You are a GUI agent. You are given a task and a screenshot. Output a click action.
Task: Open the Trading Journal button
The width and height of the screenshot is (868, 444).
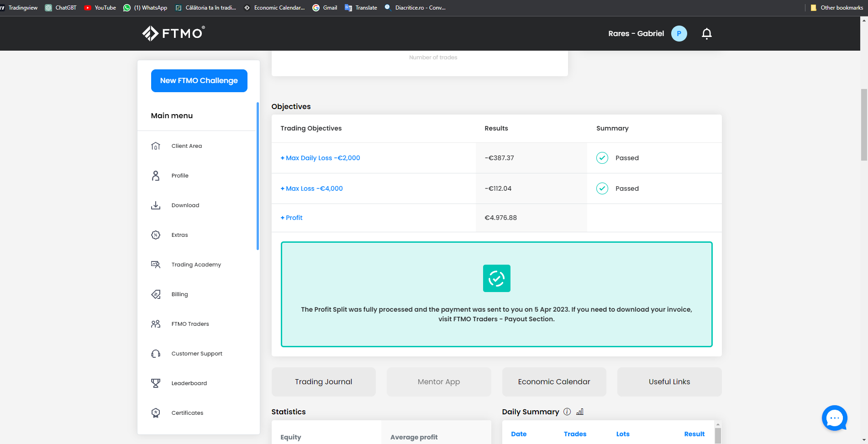click(x=324, y=382)
